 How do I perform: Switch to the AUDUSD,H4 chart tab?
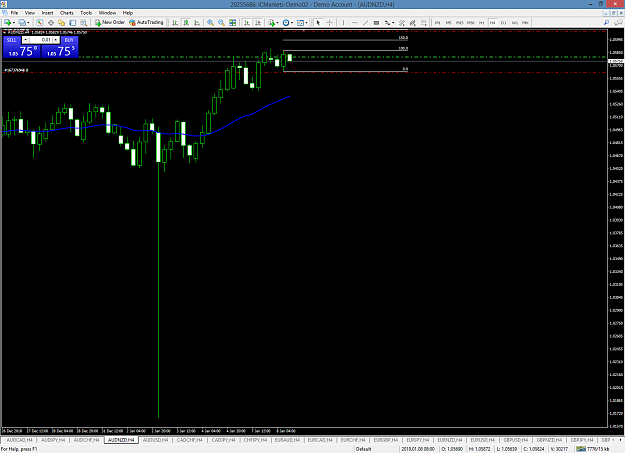pos(155,440)
